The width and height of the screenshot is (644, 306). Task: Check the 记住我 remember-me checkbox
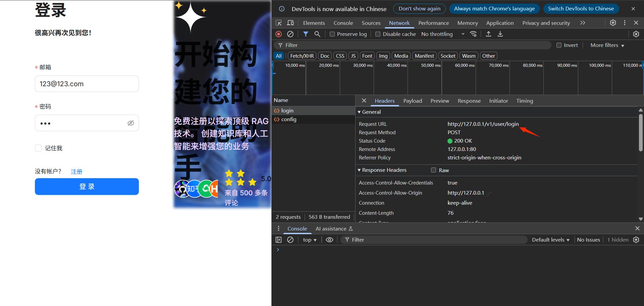pyautogui.click(x=38, y=148)
